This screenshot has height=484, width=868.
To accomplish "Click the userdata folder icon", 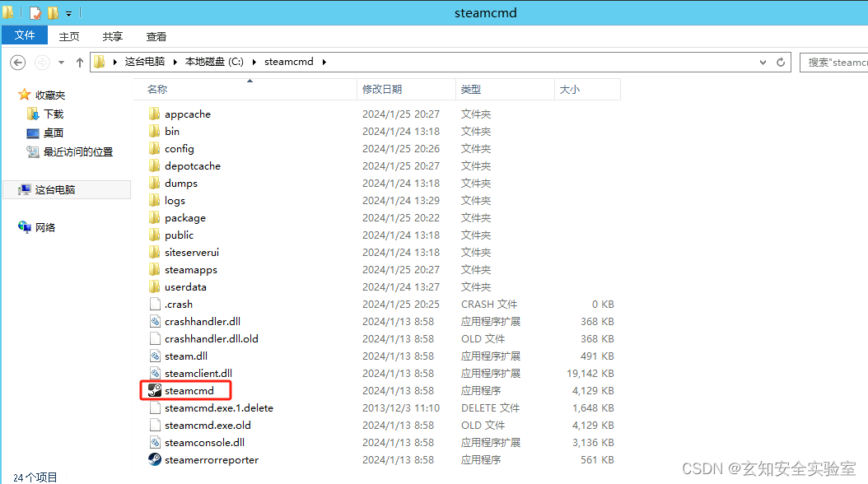I will tap(155, 286).
